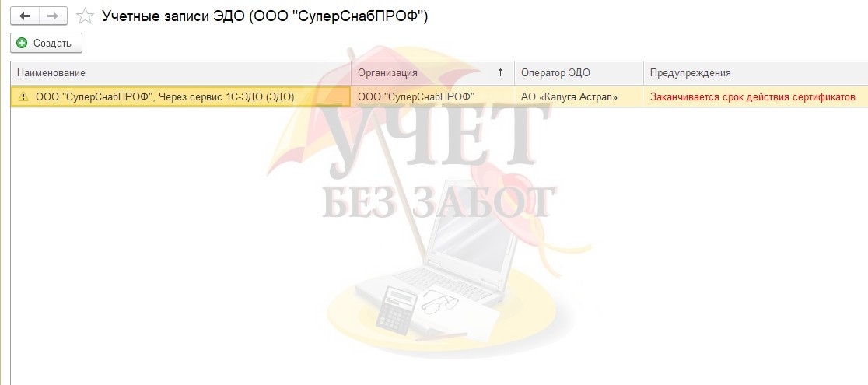This screenshot has height=385, width=868.
Task: Click the Организация column header
Action: [x=432, y=72]
